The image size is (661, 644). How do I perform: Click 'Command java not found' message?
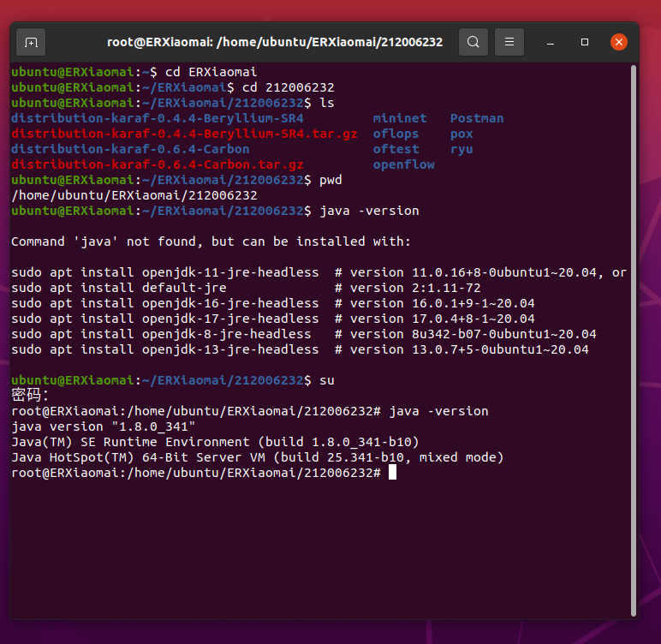pos(211,241)
